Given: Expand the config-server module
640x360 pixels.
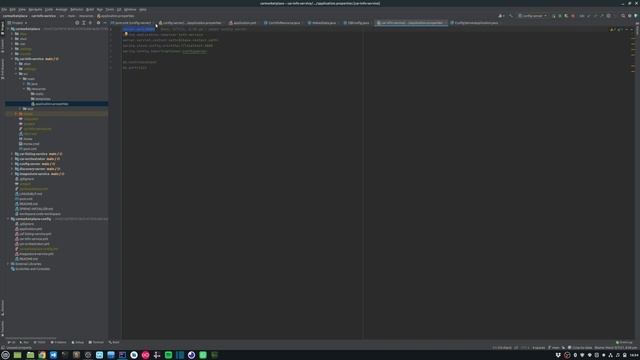Looking at the screenshot, I should (x=12, y=164).
